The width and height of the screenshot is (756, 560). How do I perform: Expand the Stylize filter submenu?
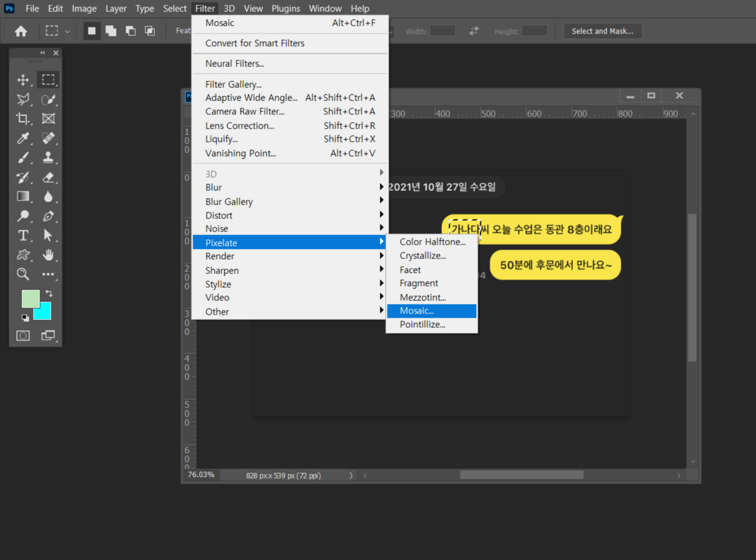[x=290, y=284]
